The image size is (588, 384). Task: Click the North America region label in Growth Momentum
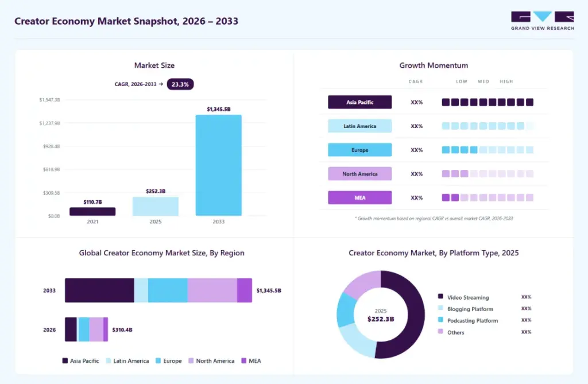359,173
